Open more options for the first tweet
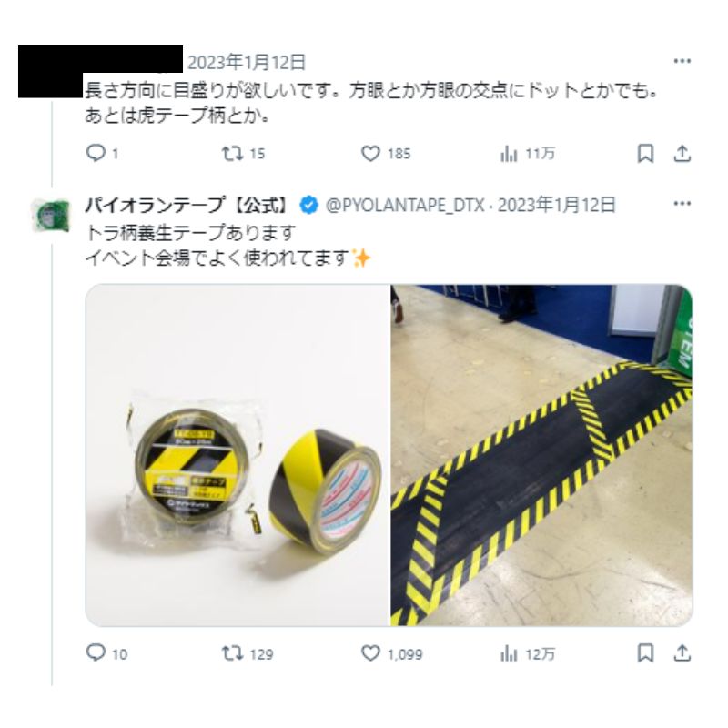 [x=682, y=61]
